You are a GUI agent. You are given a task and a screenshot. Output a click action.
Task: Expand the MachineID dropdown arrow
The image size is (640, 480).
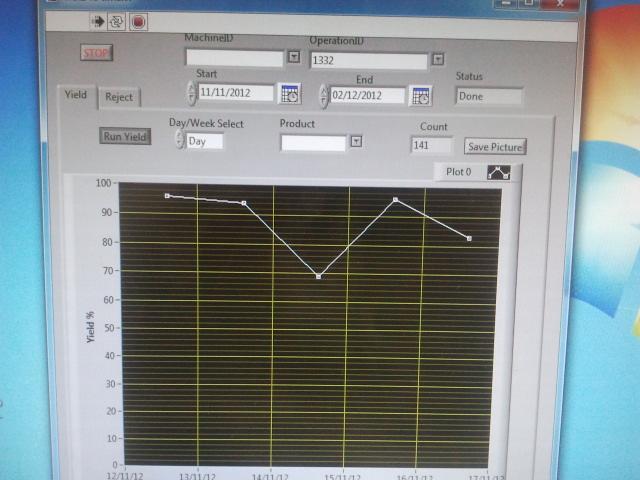tap(294, 57)
